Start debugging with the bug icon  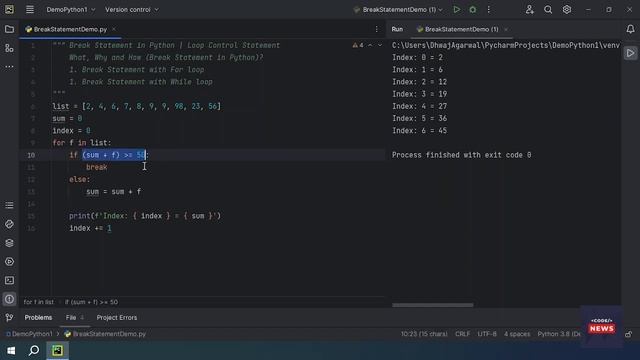[473, 9]
